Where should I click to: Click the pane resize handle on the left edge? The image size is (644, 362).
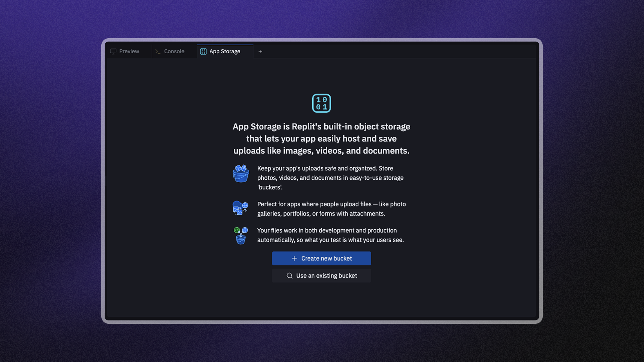pyautogui.click(x=106, y=181)
